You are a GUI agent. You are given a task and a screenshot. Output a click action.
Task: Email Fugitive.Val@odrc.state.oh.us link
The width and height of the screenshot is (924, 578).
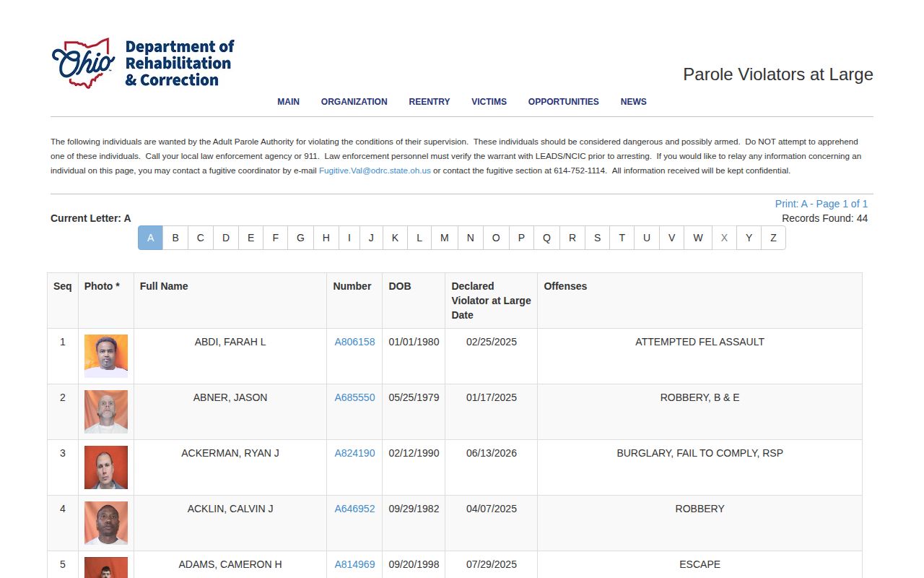coord(375,171)
